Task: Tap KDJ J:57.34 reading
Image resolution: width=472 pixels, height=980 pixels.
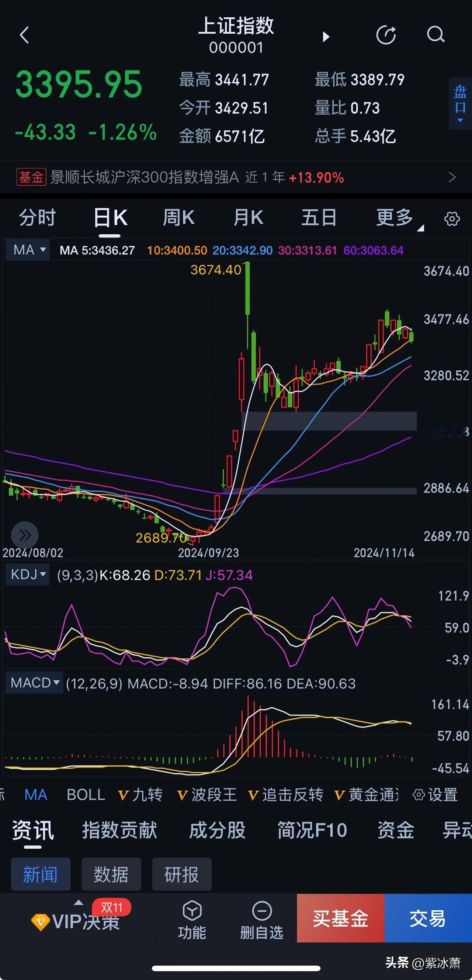Action: (229, 575)
